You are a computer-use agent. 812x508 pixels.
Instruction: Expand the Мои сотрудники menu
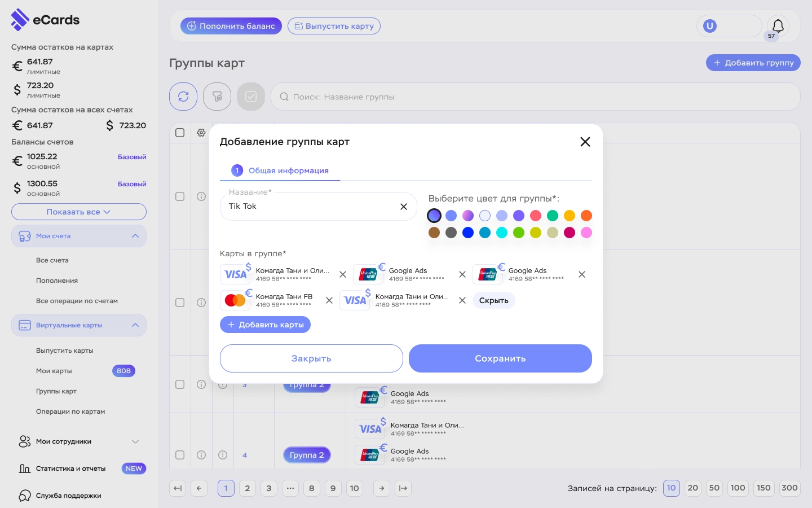coord(79,441)
